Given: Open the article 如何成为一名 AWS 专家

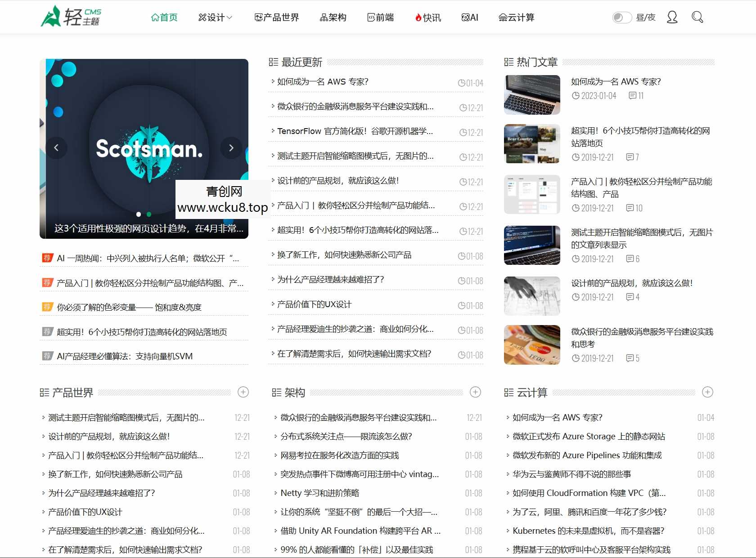Looking at the screenshot, I should (322, 82).
